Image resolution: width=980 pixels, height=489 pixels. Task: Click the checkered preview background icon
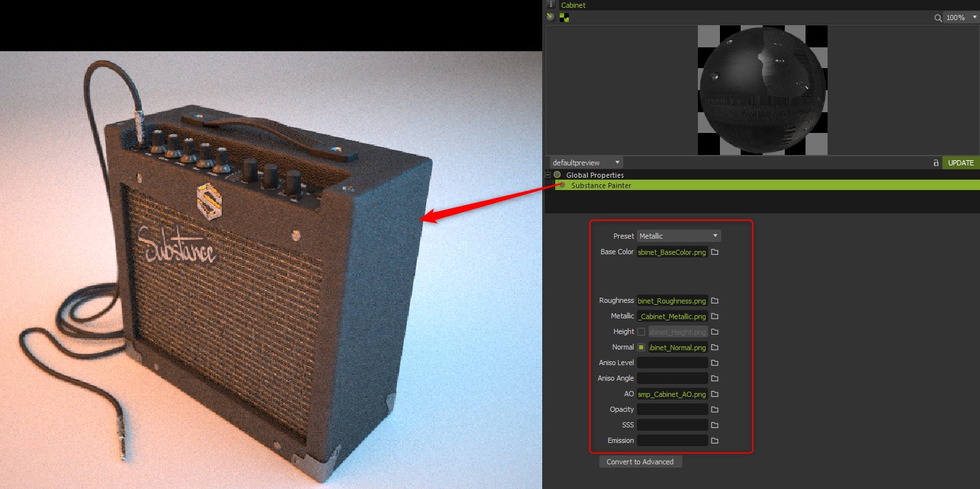point(564,18)
